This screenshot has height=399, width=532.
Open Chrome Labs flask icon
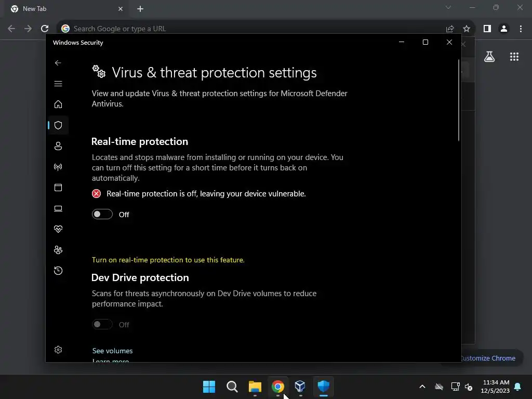(489, 57)
